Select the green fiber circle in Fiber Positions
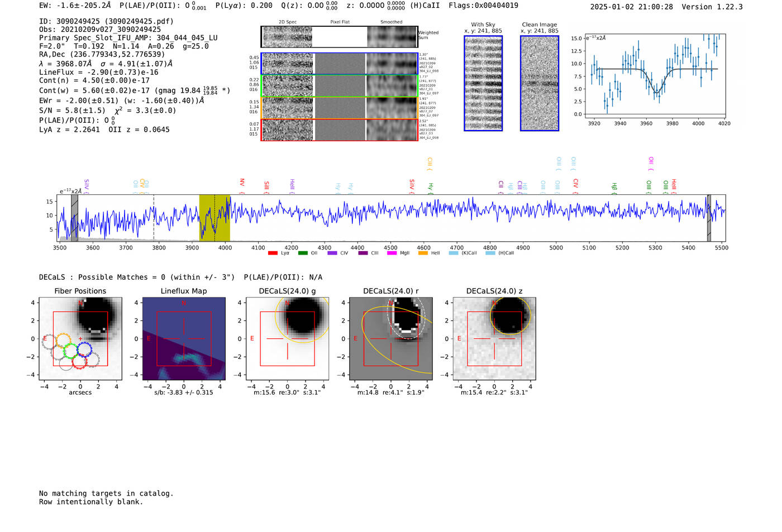Image resolution: width=782 pixels, height=532 pixels. (x=70, y=351)
